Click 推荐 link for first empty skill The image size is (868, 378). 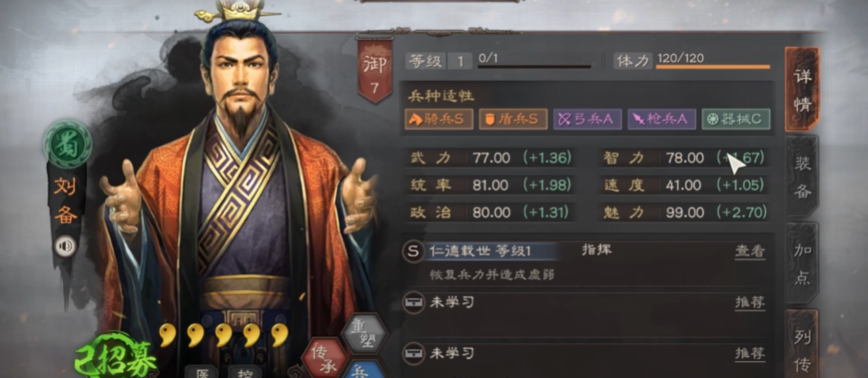tap(750, 303)
